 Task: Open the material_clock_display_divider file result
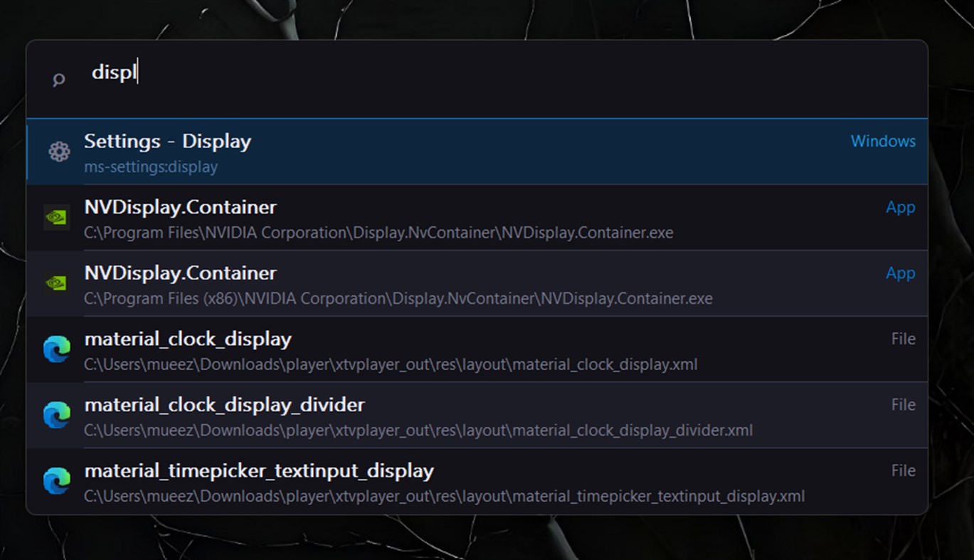point(477,416)
